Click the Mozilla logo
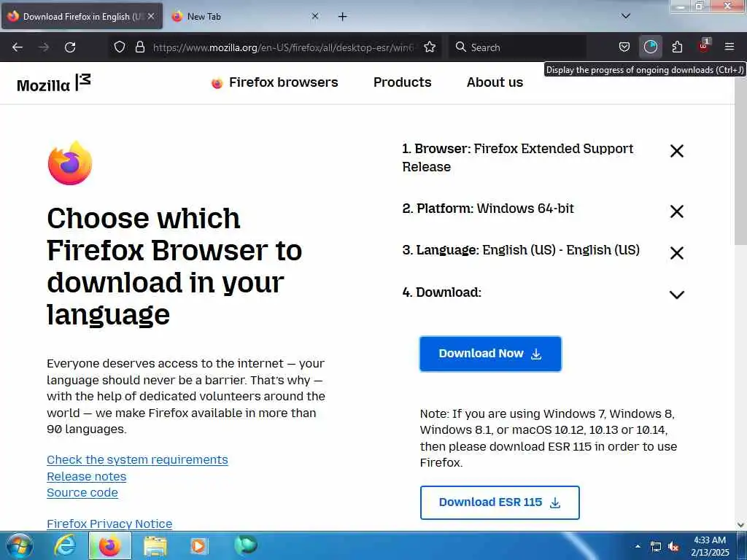 (53, 83)
